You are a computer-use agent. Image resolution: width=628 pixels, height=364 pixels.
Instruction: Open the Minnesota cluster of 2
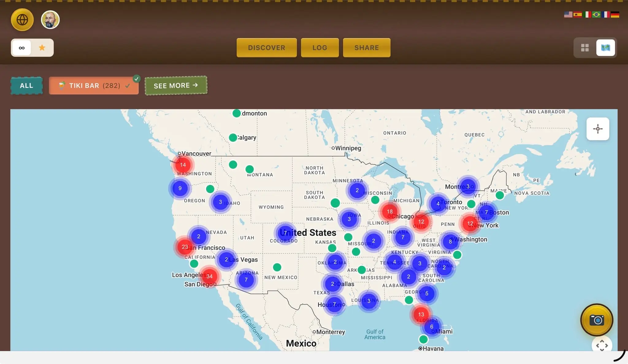click(x=357, y=191)
